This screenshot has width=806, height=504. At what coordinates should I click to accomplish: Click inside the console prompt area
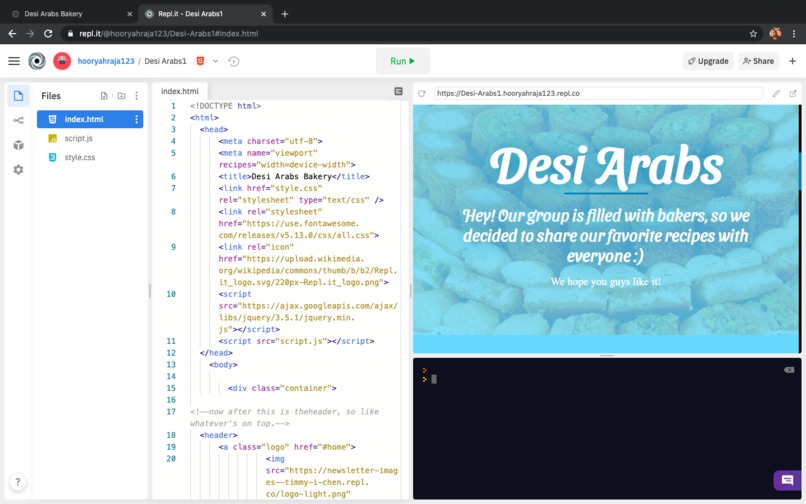click(607, 429)
